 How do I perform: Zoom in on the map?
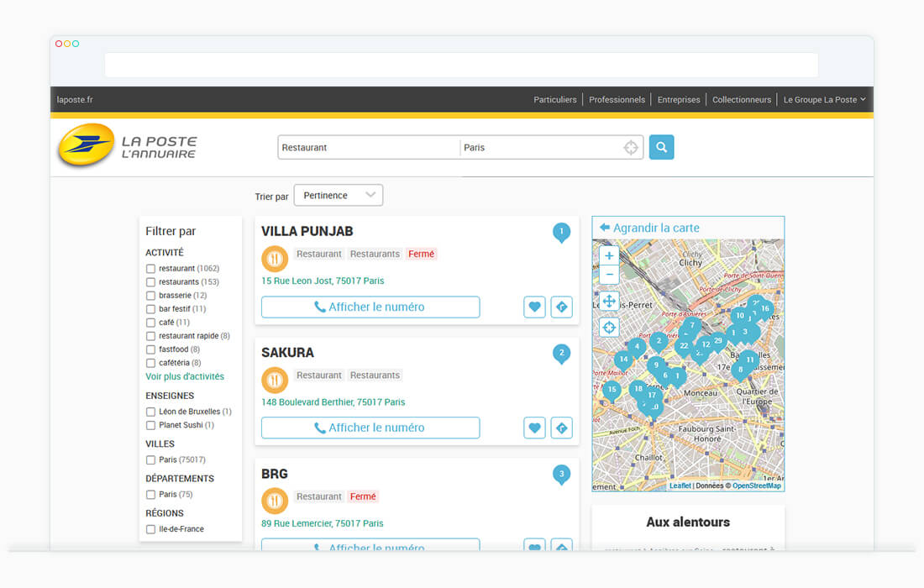[x=609, y=255]
